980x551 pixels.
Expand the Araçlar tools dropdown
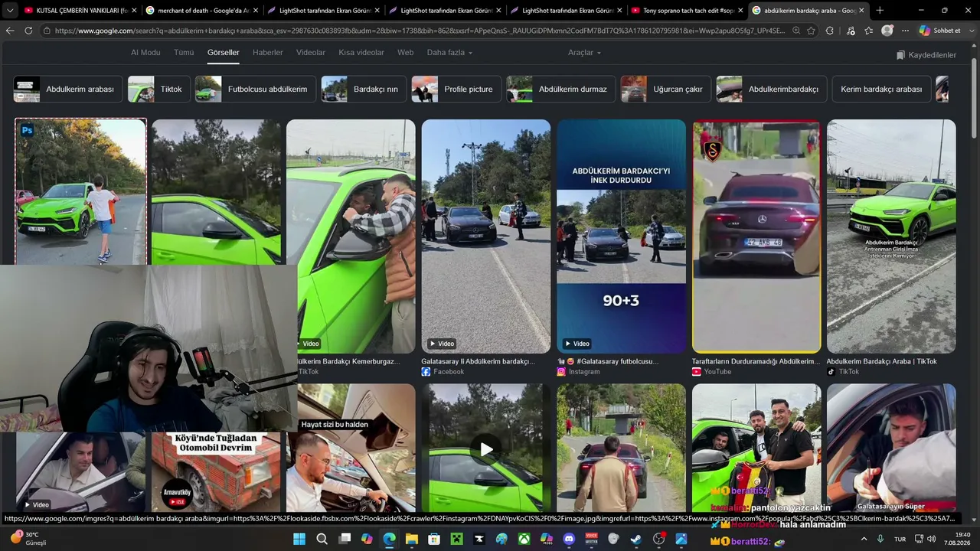click(x=584, y=53)
